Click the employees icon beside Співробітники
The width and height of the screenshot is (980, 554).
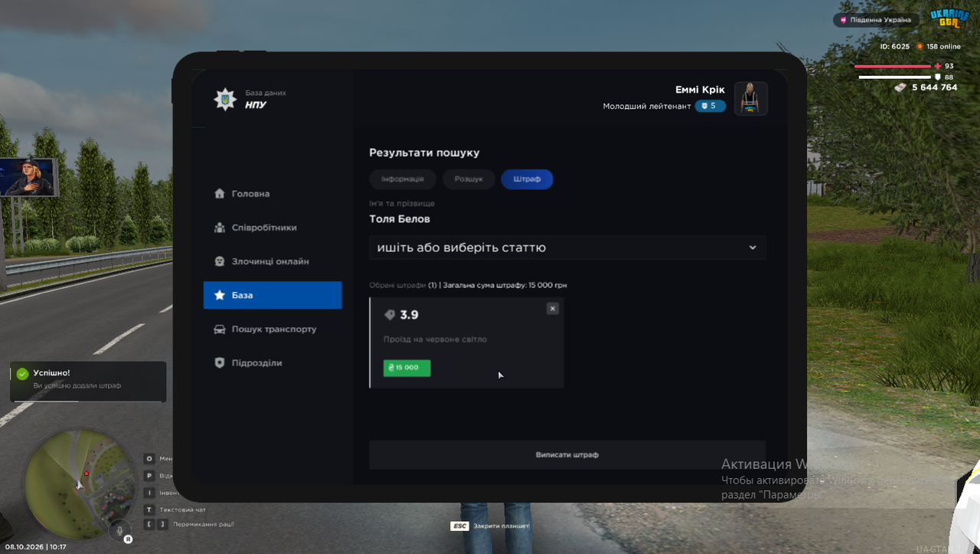coord(220,228)
